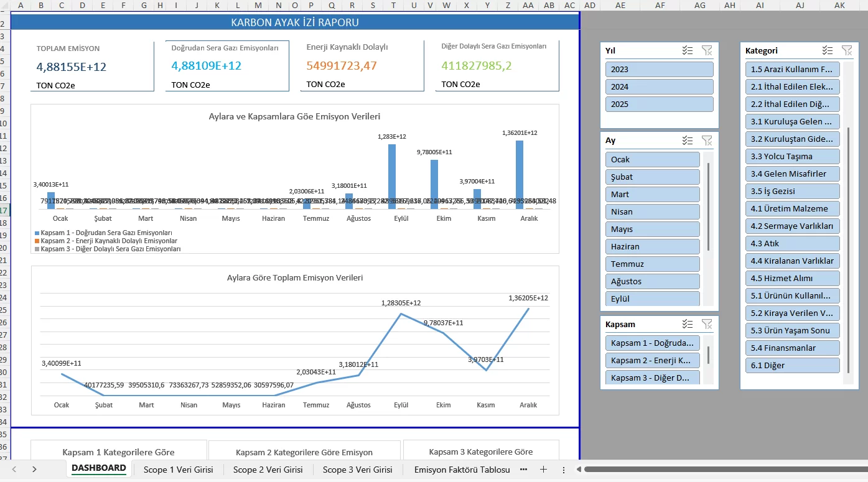Image resolution: width=868 pixels, height=482 pixels.
Task: Toggle multi-select in the Kapsam slicer
Action: click(x=688, y=324)
